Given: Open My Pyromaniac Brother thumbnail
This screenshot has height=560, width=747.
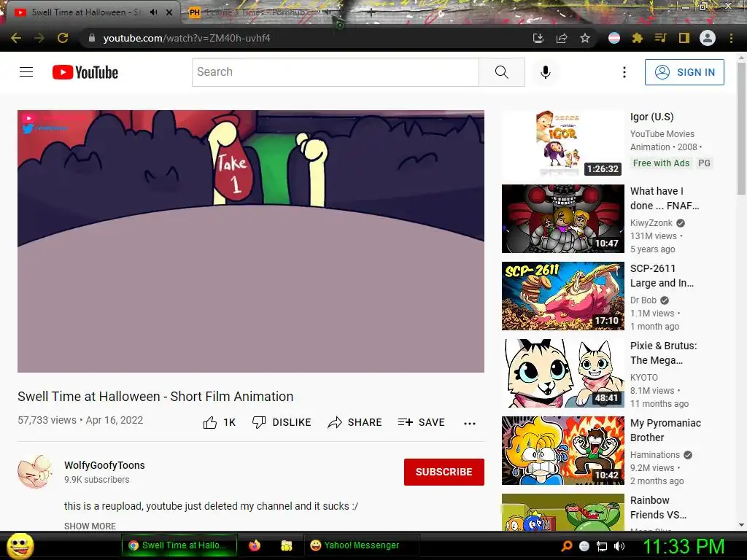Looking at the screenshot, I should (562, 451).
